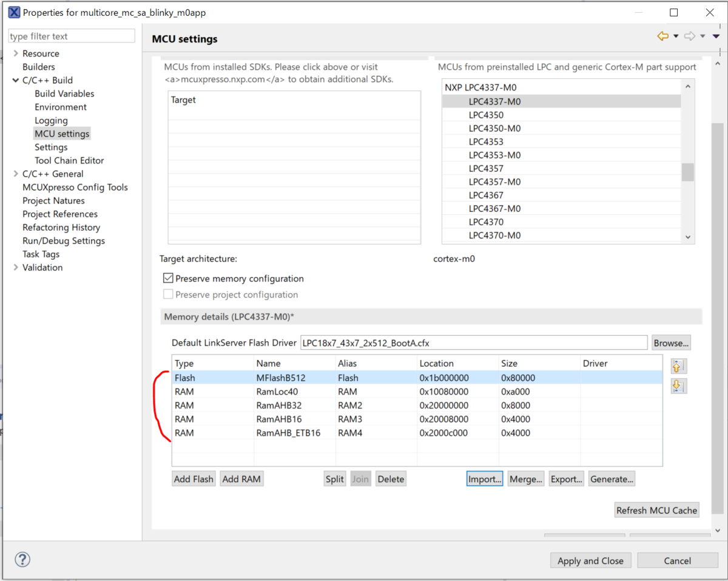Click the Merge... button
Viewport: 728px width, 581px height.
(x=526, y=479)
